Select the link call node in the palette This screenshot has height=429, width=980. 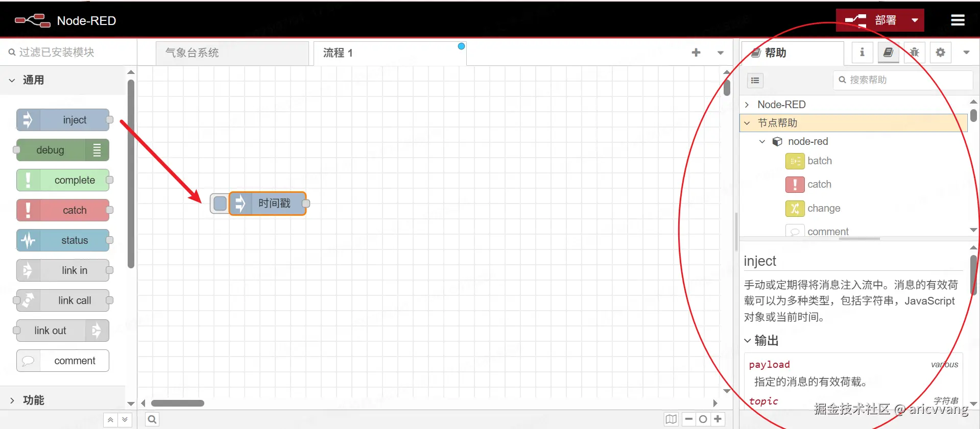pos(63,300)
